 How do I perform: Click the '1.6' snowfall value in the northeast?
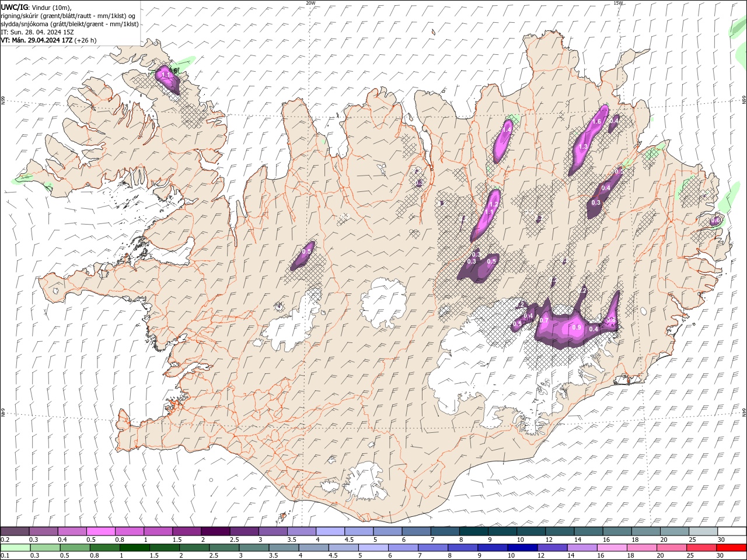(596, 122)
